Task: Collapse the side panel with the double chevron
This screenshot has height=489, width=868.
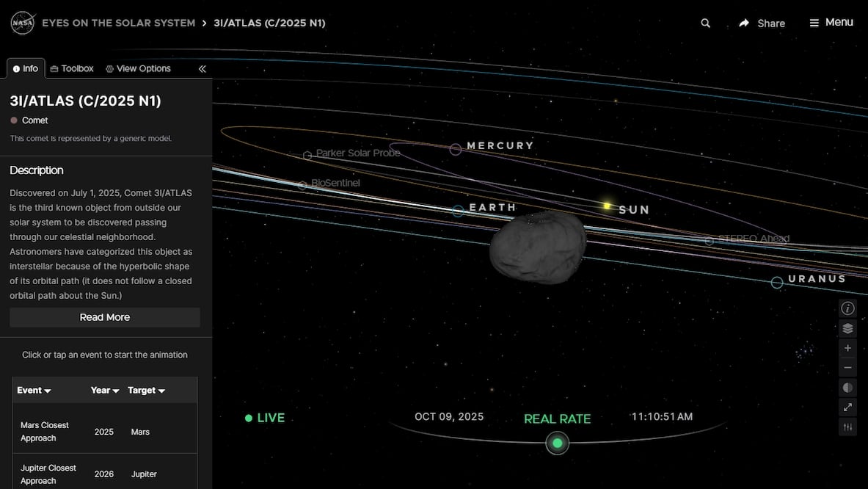Action: click(202, 68)
